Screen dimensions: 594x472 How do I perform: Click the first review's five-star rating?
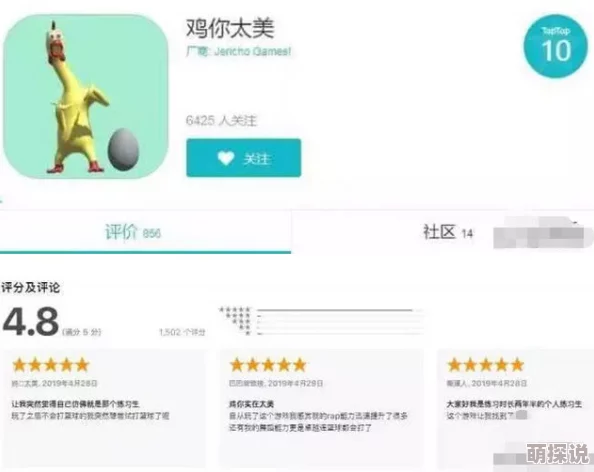[51, 365]
